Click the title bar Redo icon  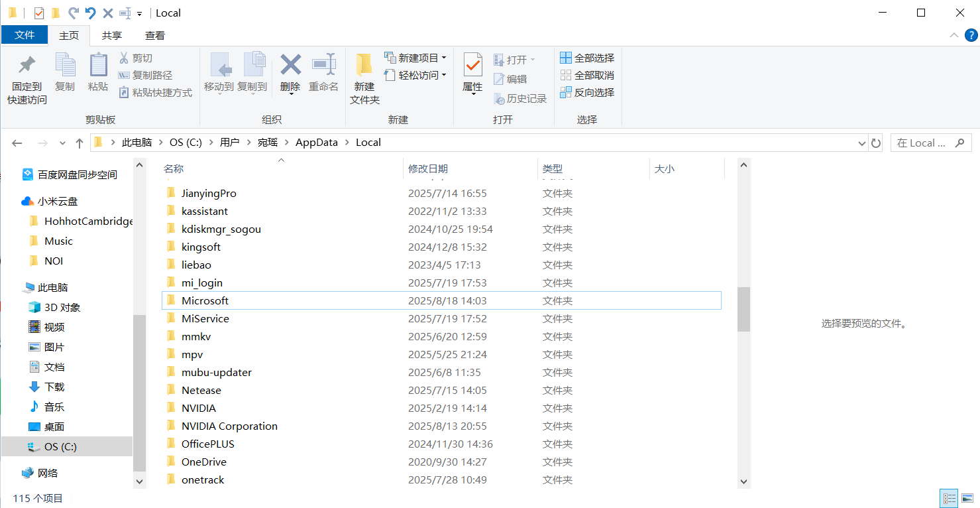coord(74,13)
